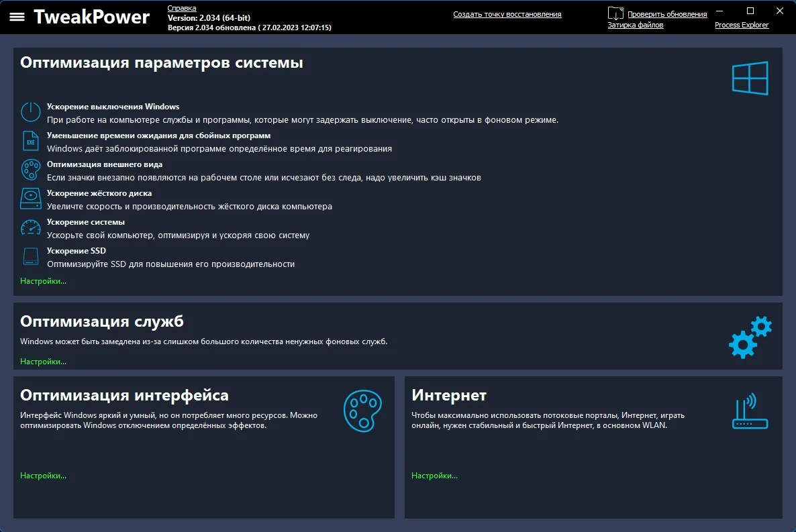The image size is (796, 532).
Task: Click the Оптимизация параметров системы heading
Action: (162, 62)
